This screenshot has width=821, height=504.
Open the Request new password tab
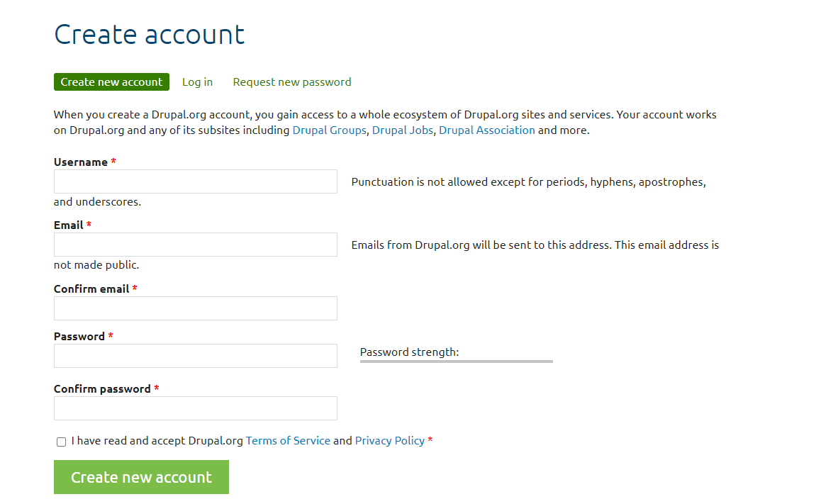point(291,82)
